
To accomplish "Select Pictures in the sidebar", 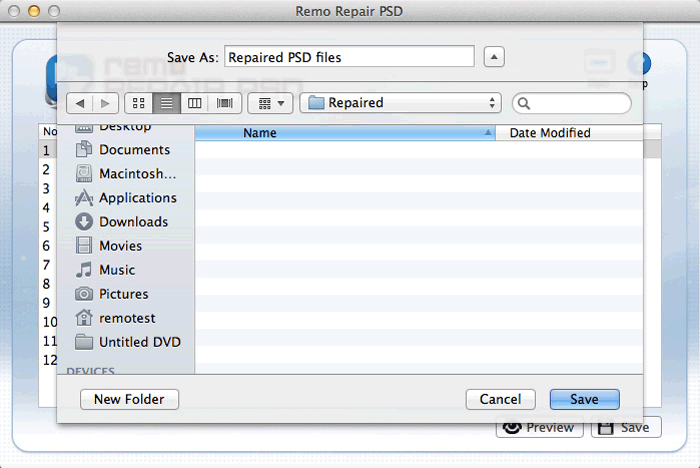I will point(127,294).
